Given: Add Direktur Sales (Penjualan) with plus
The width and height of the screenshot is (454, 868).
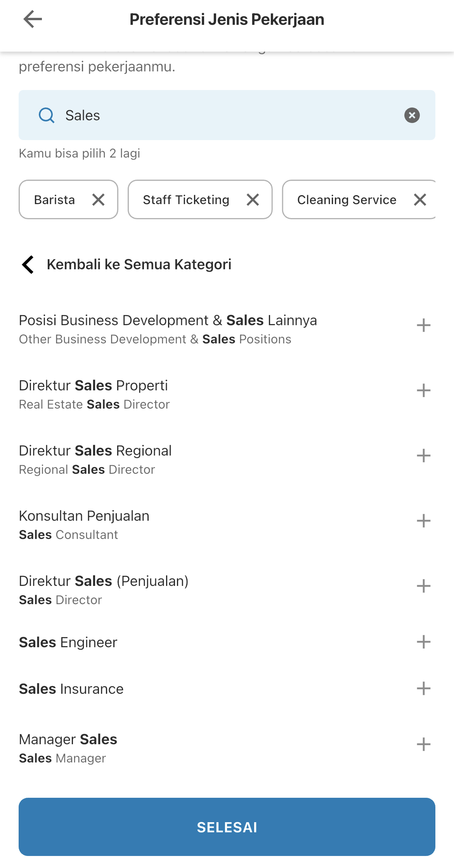Looking at the screenshot, I should coord(423,586).
